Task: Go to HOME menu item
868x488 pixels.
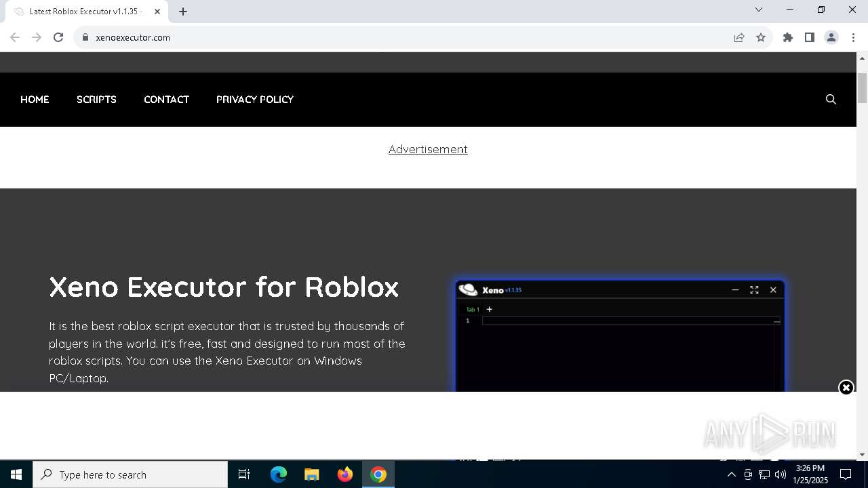Action: (35, 100)
